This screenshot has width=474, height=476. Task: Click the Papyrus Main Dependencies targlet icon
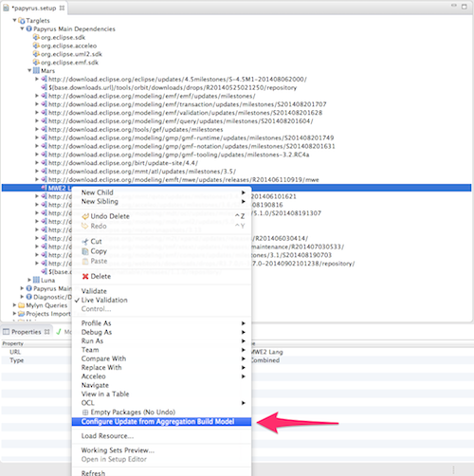coord(29,28)
